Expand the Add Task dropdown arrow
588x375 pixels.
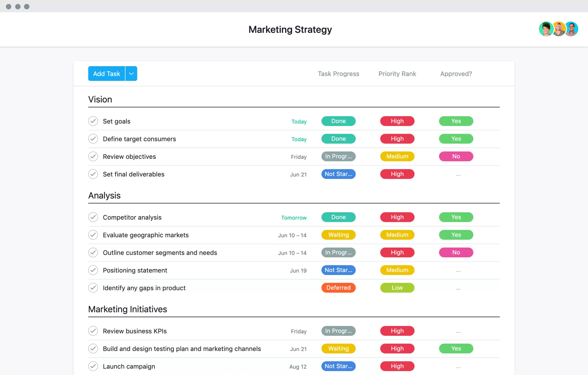point(131,73)
